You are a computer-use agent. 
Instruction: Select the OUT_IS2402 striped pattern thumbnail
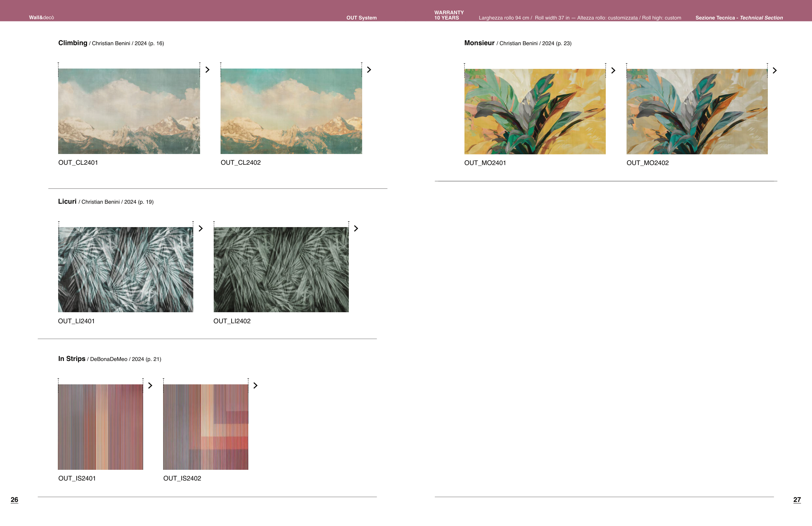point(206,427)
